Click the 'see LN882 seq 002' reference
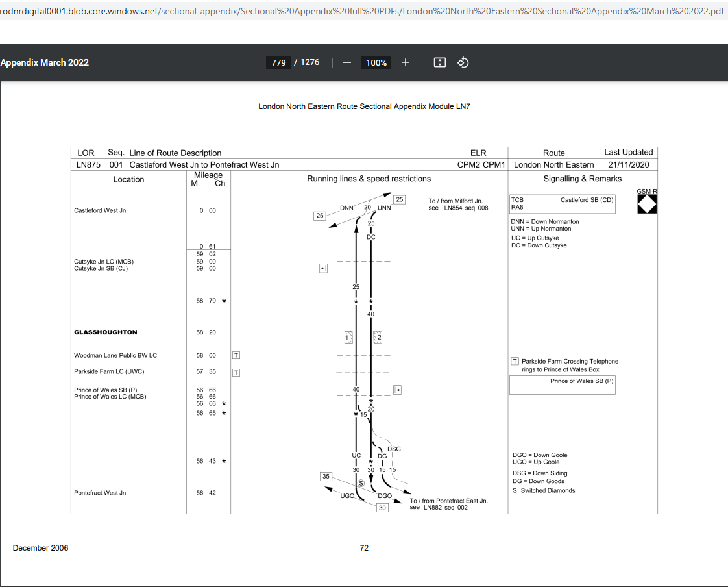 pyautogui.click(x=438, y=508)
